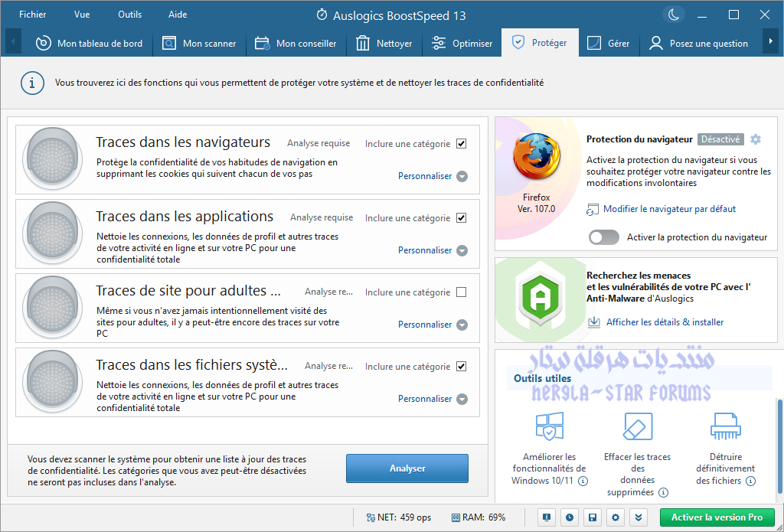The image size is (784, 532).
Task: Open the settings gear in the status bar
Action: click(x=616, y=517)
